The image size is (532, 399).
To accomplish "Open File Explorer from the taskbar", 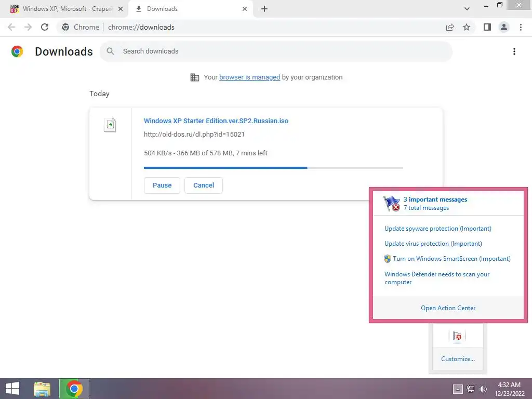I will [x=42, y=389].
